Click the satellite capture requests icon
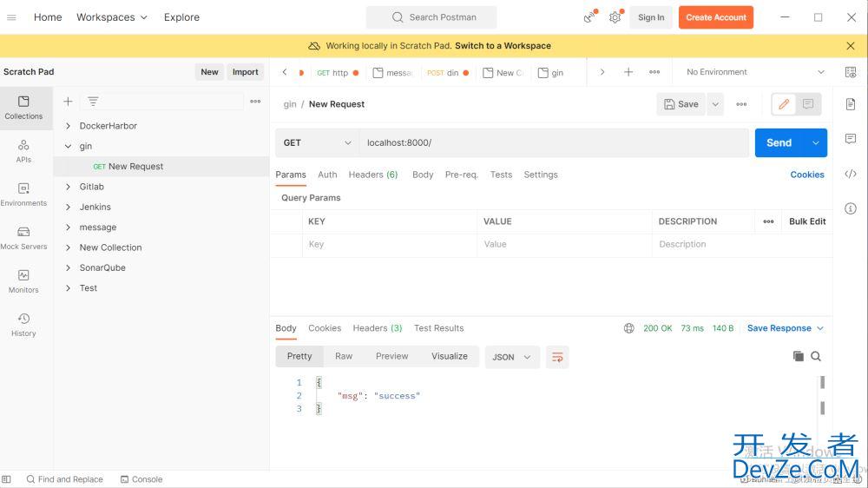Screen dimensions: 868x488 [589, 17]
